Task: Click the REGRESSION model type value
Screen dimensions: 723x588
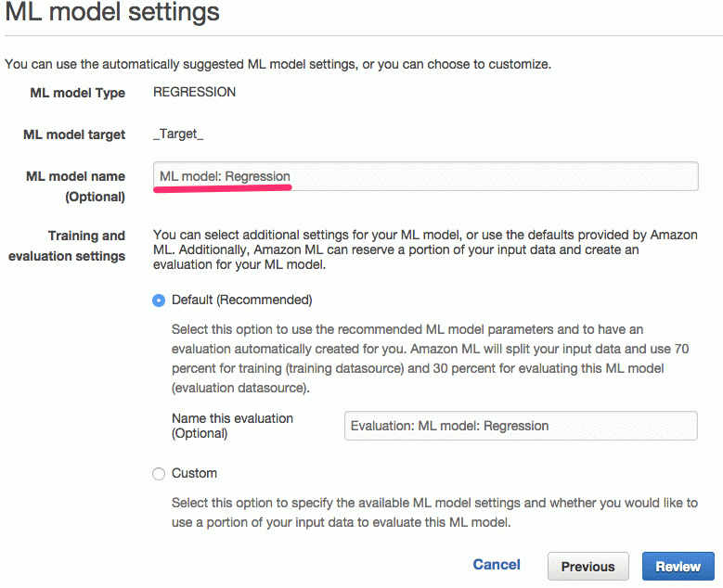Action: click(194, 92)
